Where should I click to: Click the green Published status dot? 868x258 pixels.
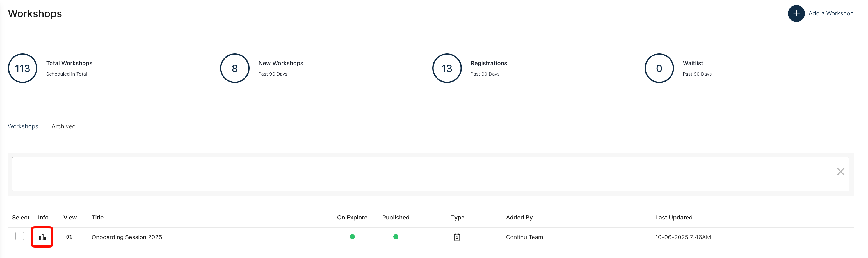click(x=396, y=237)
